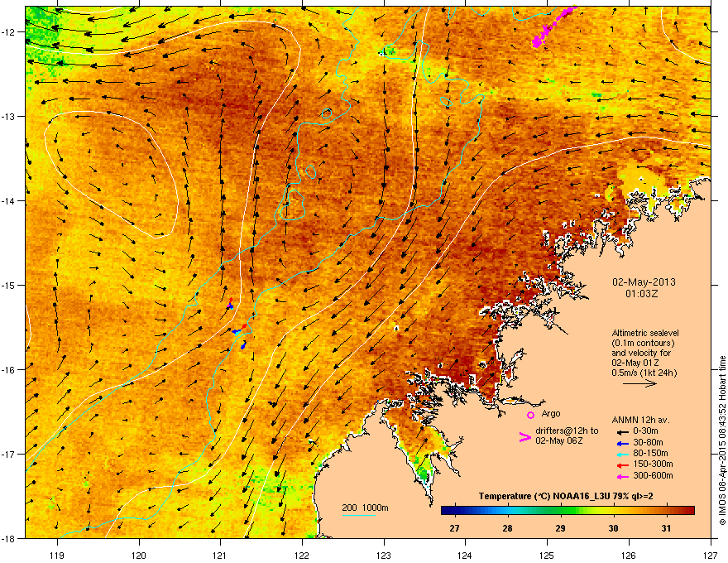Click the 'ANMN 12h av.' heading
The image size is (728, 563).
(640, 420)
